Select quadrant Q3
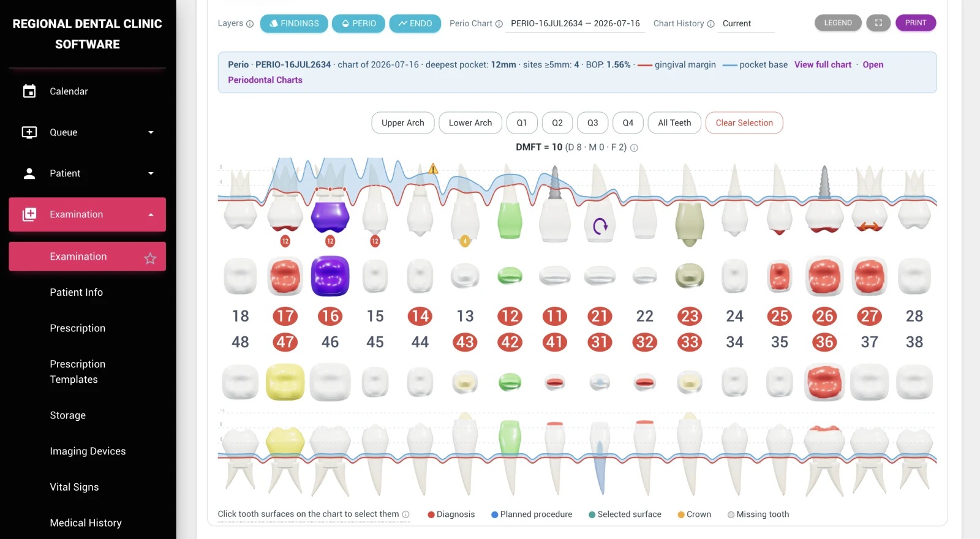Image resolution: width=980 pixels, height=539 pixels. [593, 123]
